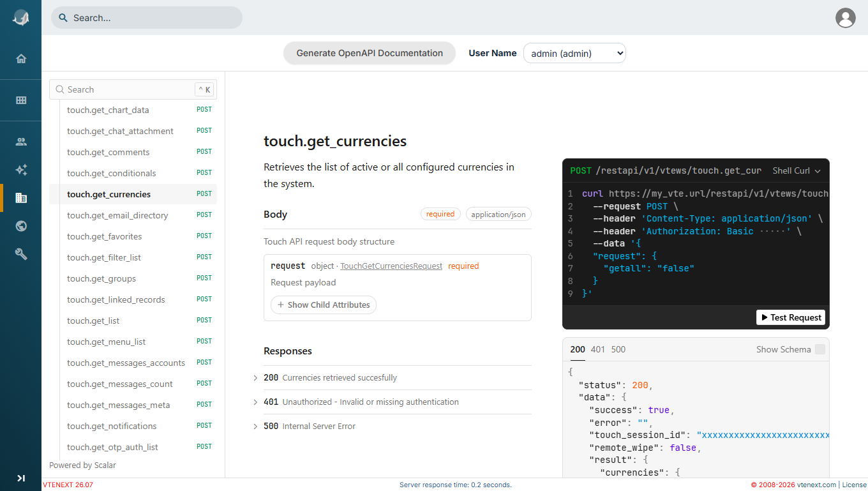This screenshot has width=868, height=491.
Task: Click Generate OpenAPI Documentation button
Action: click(x=370, y=53)
